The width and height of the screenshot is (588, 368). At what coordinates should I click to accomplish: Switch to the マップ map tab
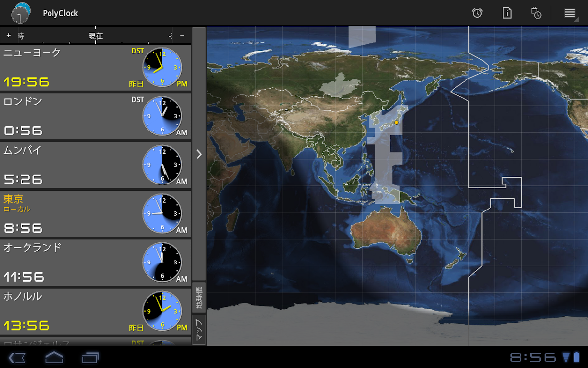point(199,330)
